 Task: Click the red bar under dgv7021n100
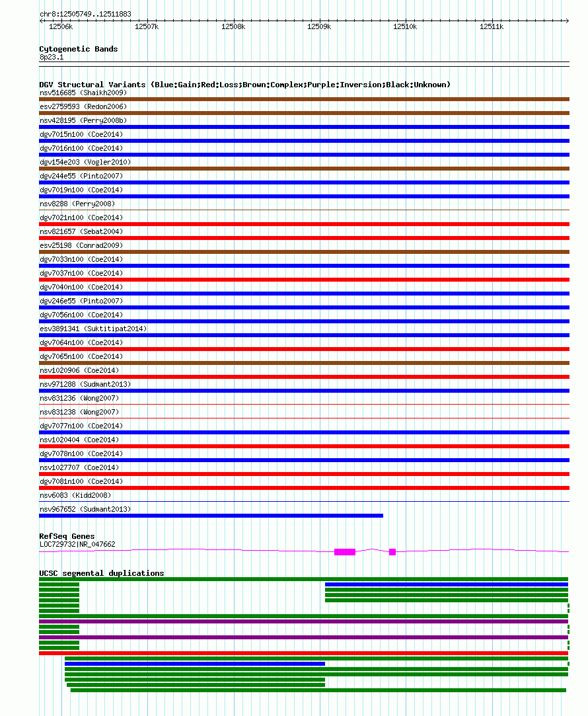click(305, 224)
